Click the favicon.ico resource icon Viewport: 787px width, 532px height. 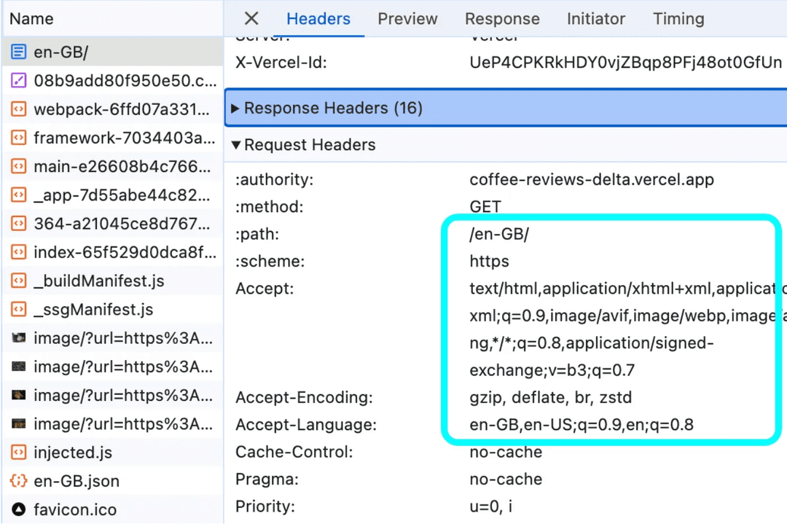click(19, 509)
